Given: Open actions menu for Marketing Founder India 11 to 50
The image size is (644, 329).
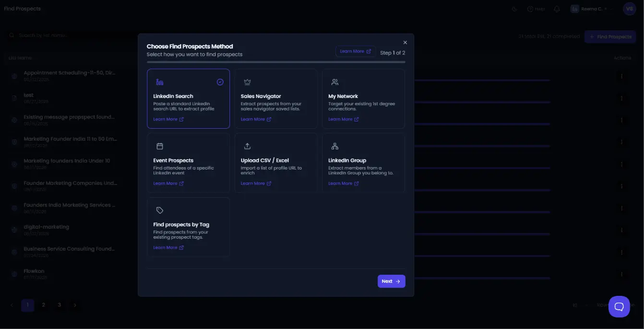Looking at the screenshot, I should tap(621, 142).
